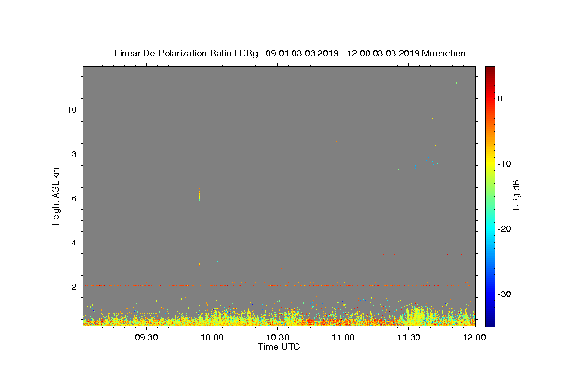Click the 12:00 time tick label
This screenshot has height=392, width=588.
(x=474, y=338)
